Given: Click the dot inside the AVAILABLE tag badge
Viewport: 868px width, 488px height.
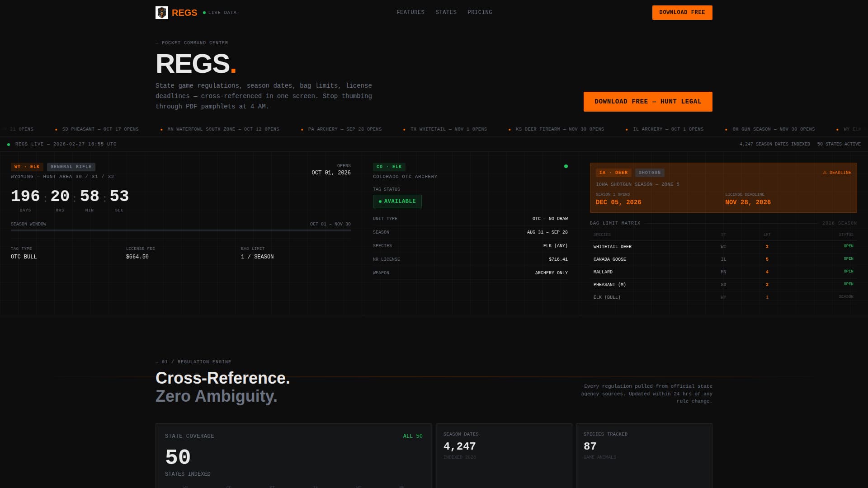Looking at the screenshot, I should 380,201.
